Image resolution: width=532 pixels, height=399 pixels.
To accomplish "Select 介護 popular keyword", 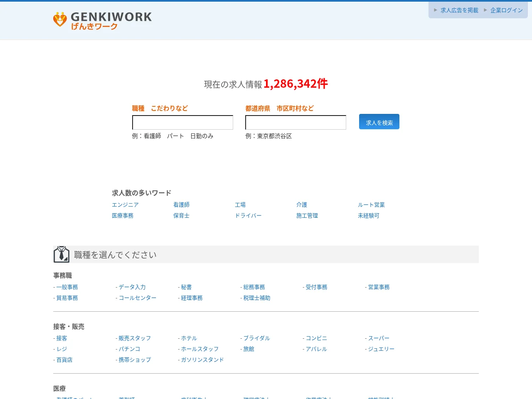I will (302, 205).
